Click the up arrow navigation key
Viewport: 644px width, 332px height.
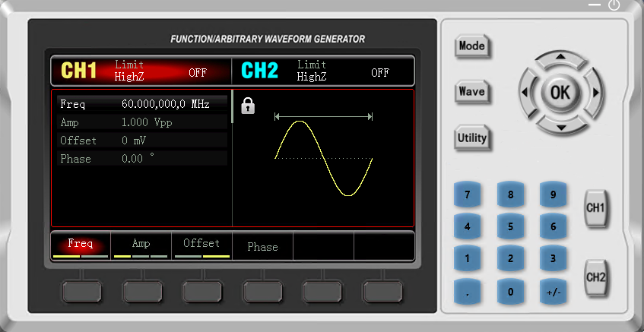[560, 58]
